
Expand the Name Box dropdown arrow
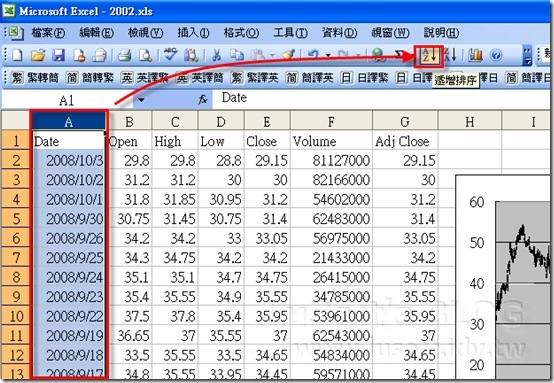(141, 100)
